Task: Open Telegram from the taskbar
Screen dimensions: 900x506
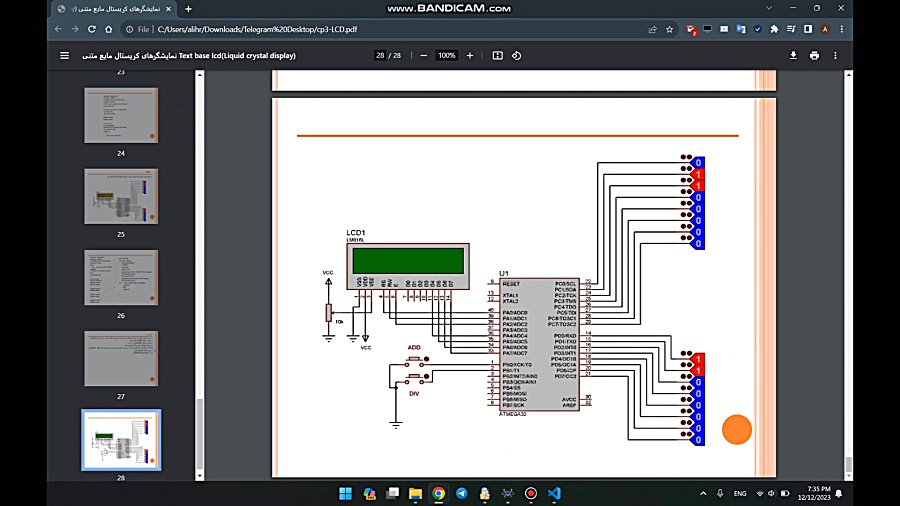Action: click(461, 493)
